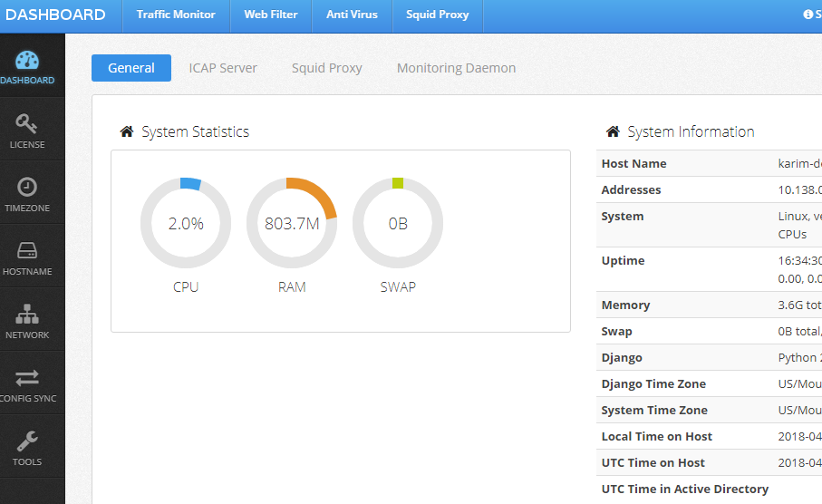This screenshot has width=822, height=504.
Task: Click the System row label
Action: pyautogui.click(x=623, y=216)
